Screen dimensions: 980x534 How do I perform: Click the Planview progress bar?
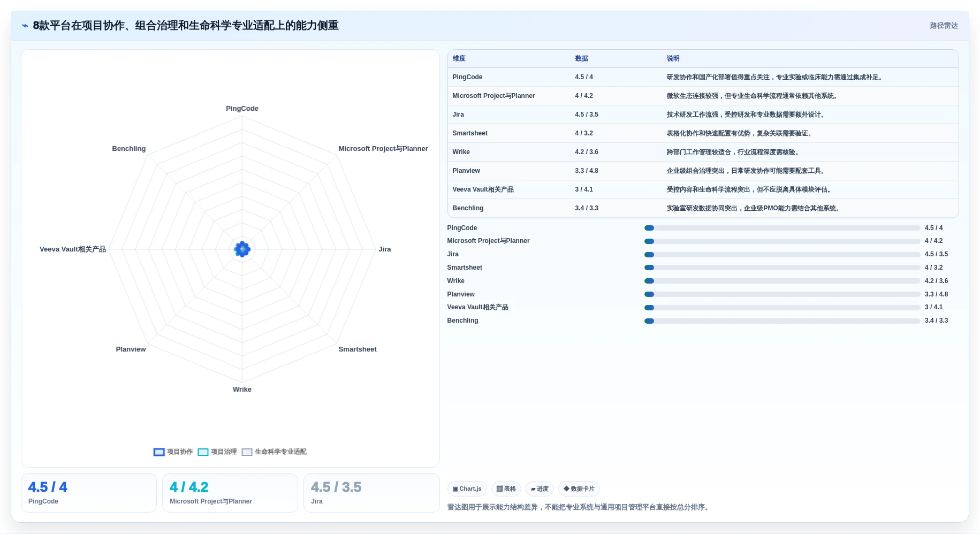[782, 294]
